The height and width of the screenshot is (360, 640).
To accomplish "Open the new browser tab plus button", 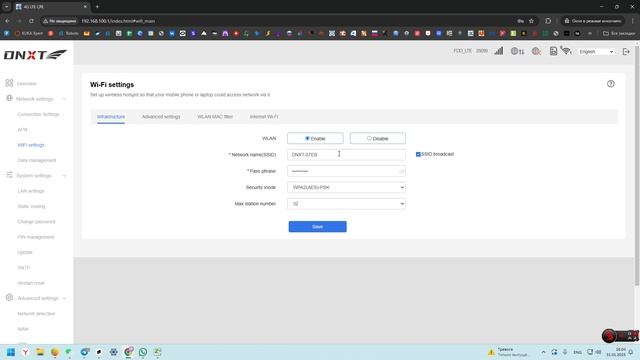I will click(97, 7).
